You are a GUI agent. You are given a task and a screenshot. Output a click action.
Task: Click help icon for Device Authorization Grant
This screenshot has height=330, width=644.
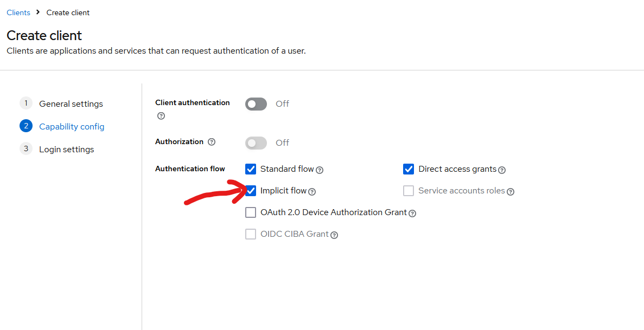coord(412,213)
